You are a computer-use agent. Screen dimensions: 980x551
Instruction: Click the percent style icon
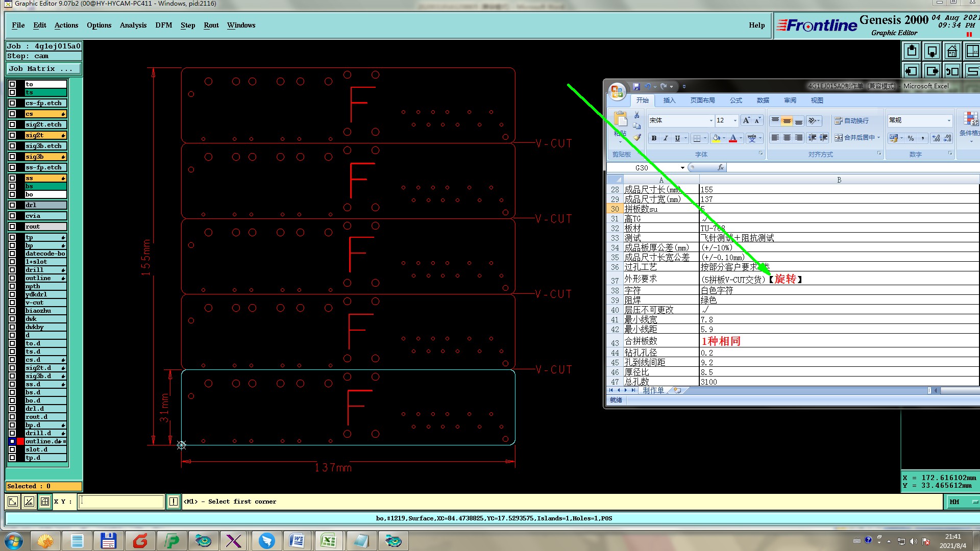pos(911,138)
